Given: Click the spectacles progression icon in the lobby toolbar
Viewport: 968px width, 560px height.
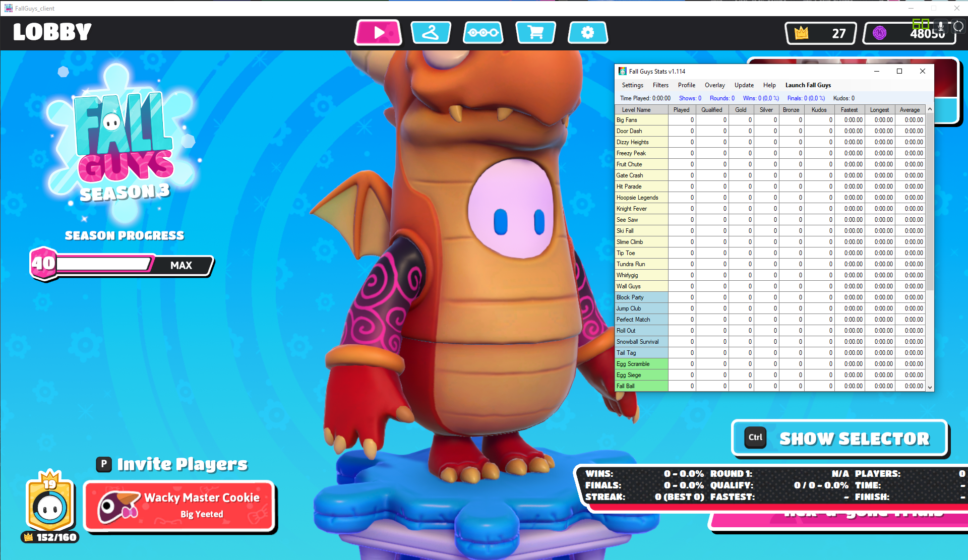Looking at the screenshot, I should click(482, 32).
